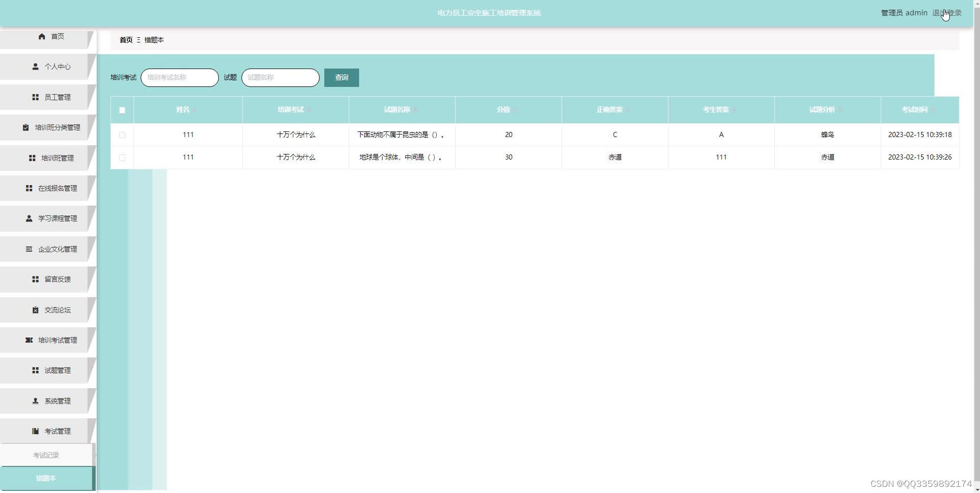Viewport: 980px width, 493px height.
Task: Open the 企业文化管理 list icon
Action: [29, 249]
